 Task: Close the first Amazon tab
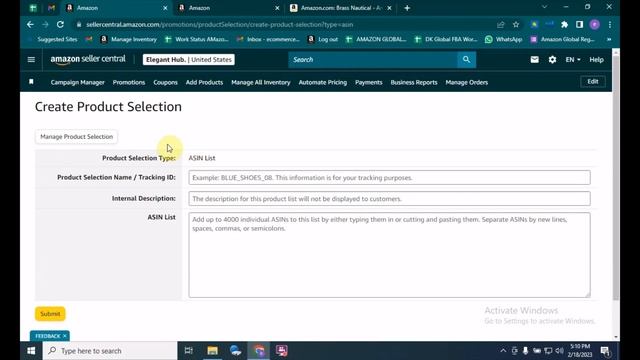click(165, 8)
